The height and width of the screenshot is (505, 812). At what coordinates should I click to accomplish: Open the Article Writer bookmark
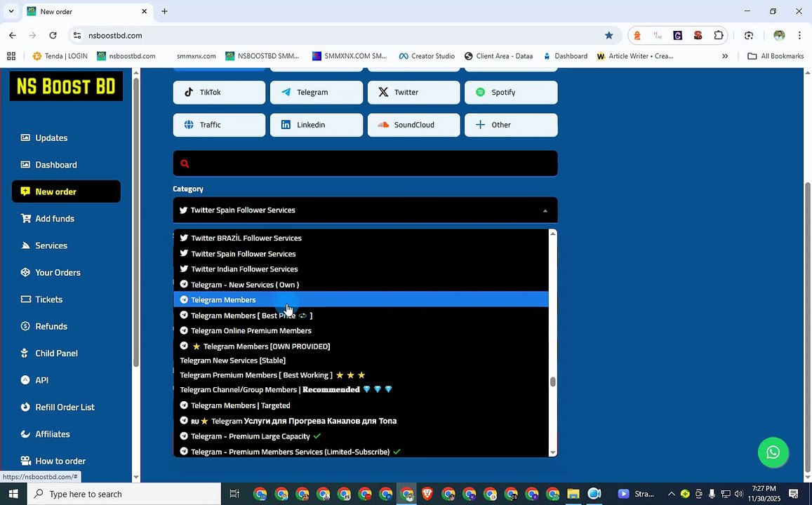tap(635, 56)
